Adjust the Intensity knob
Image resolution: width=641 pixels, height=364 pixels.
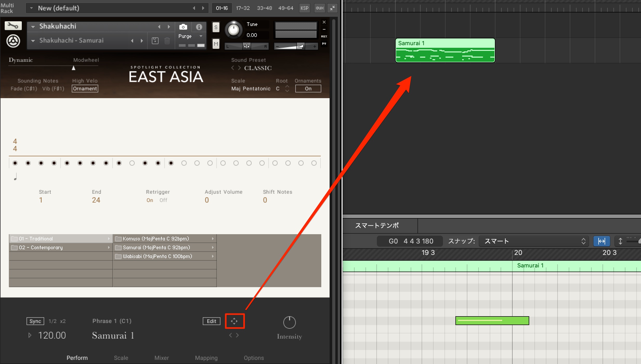(289, 323)
